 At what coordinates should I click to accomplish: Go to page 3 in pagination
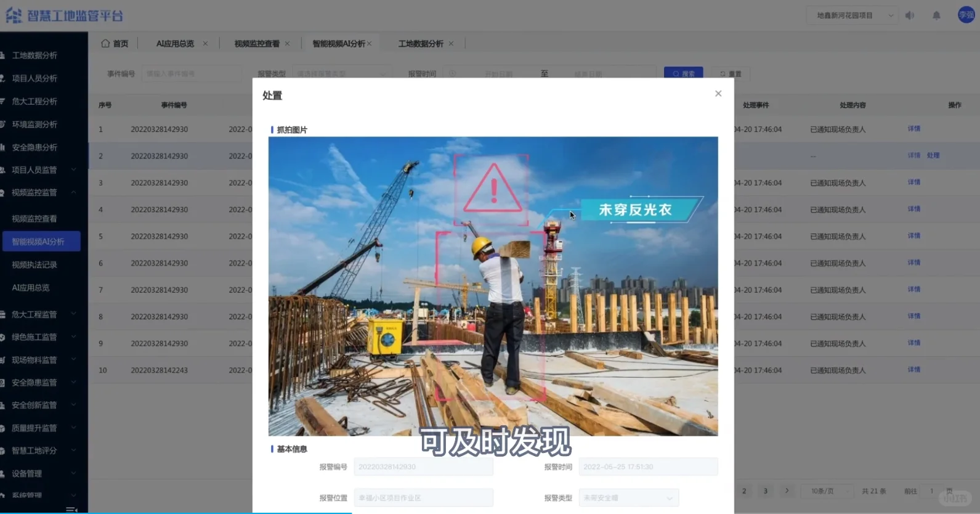[x=766, y=491]
